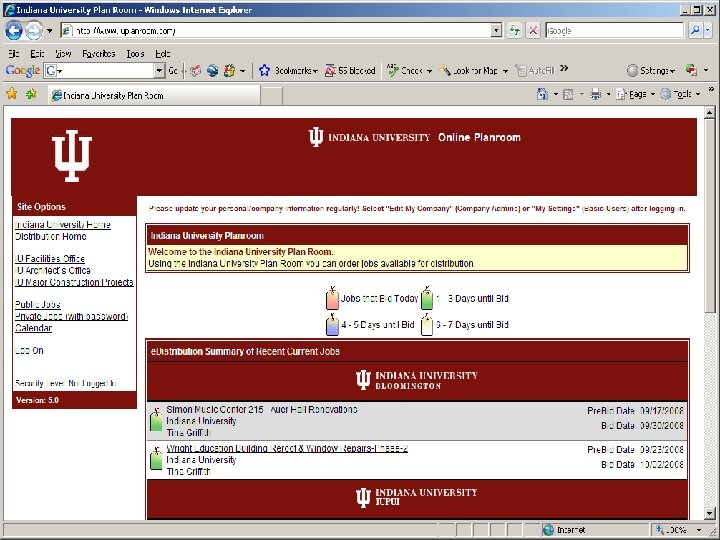Click green tag icon beside Simon Music Center
720x540 pixels.
pyautogui.click(x=156, y=420)
